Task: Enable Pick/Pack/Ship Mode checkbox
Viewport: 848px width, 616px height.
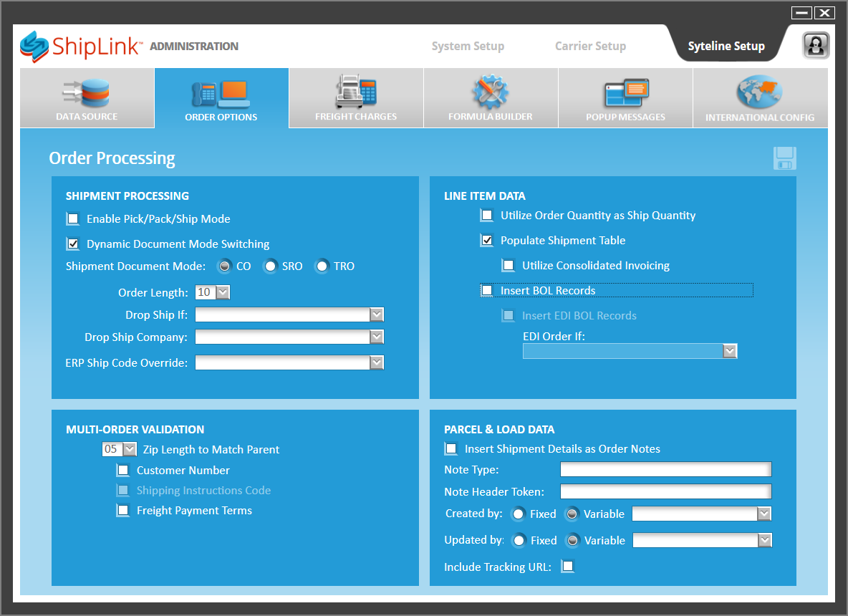Action: 73,218
